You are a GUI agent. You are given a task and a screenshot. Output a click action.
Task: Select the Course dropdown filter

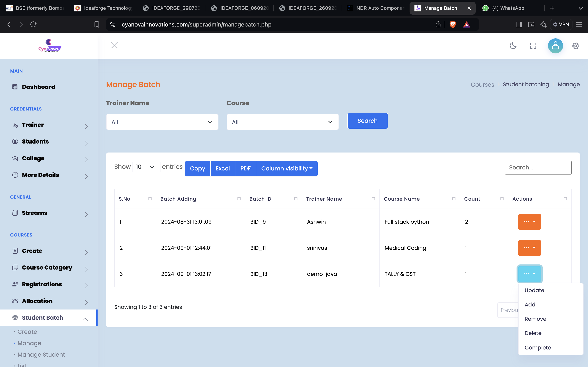point(282,122)
